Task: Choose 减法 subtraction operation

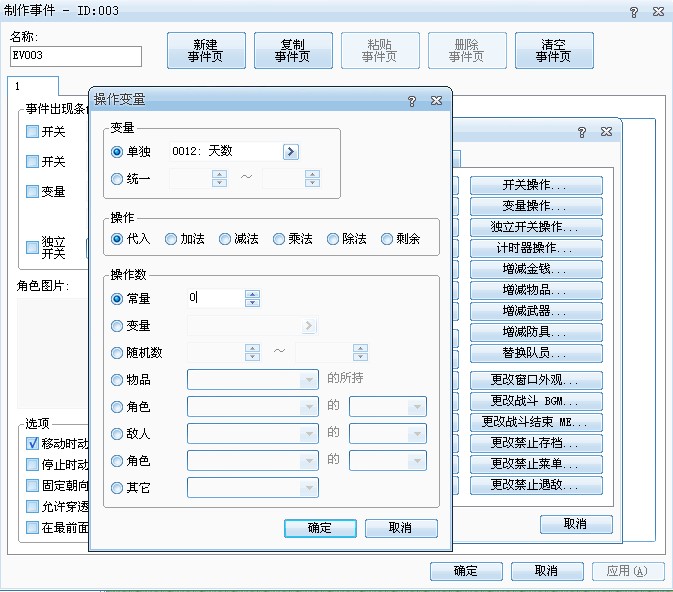Action: 225,239
